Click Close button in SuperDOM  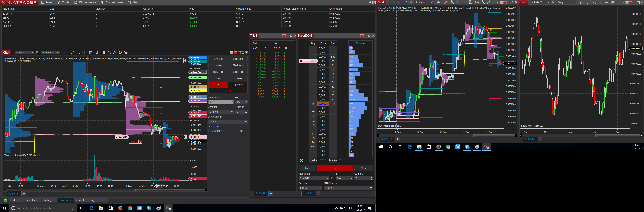point(363,168)
